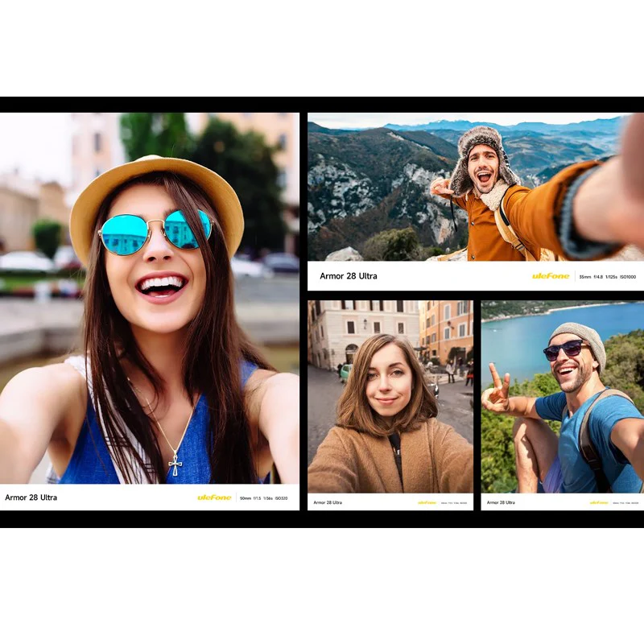The image size is (644, 644).
Task: Click Armor 28 Ultra label under mountain selfie
Action: tap(349, 276)
